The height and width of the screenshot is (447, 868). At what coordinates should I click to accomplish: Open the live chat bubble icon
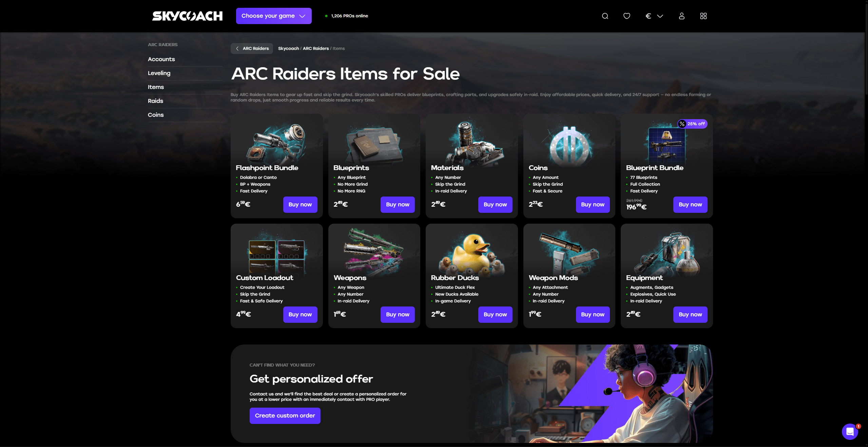tap(850, 431)
